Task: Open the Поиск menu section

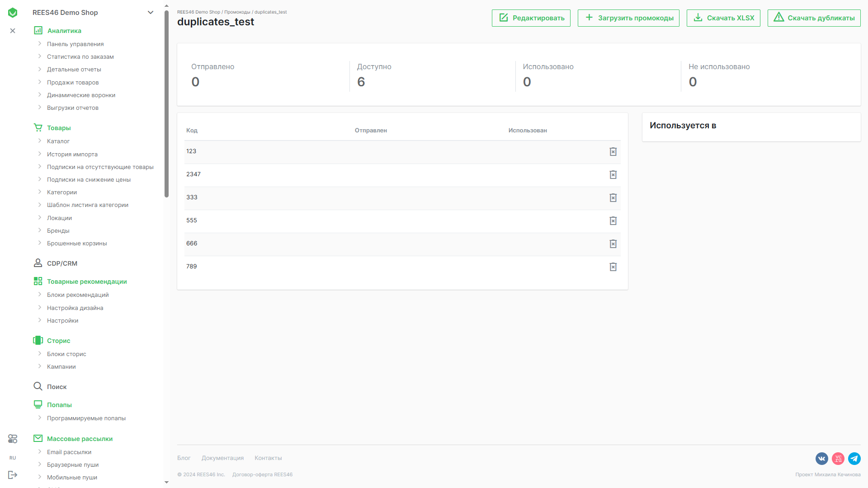Action: pyautogui.click(x=57, y=387)
